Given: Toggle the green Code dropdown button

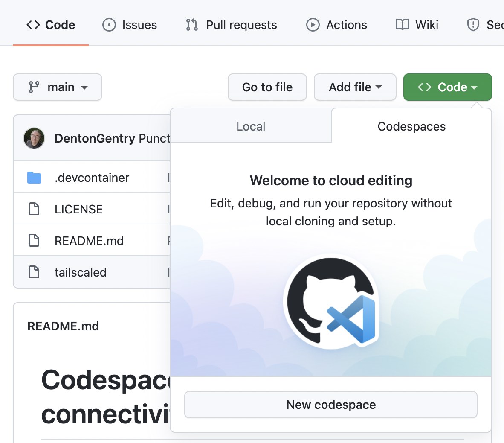Looking at the screenshot, I should click(447, 87).
